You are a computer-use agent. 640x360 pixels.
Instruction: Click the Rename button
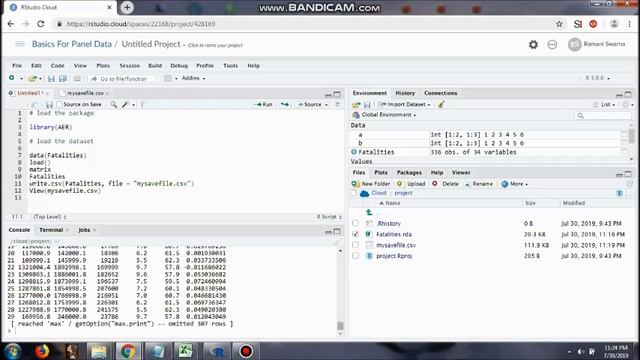point(478,184)
